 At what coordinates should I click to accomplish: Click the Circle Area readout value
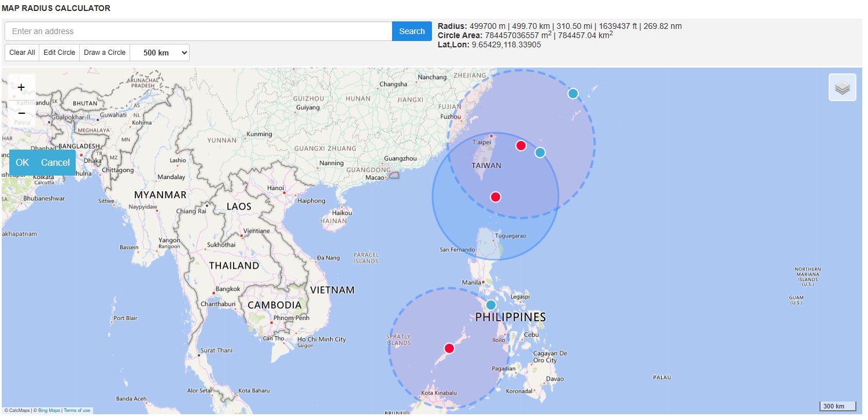(x=549, y=35)
